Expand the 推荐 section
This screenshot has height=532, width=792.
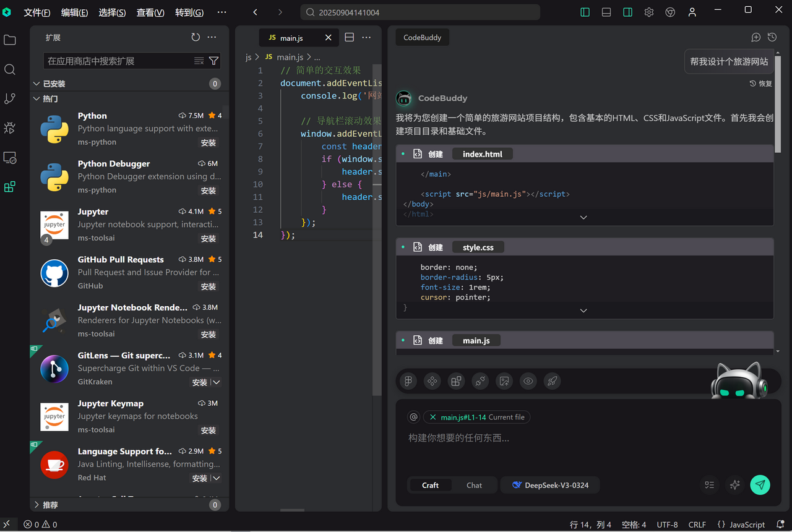(37, 505)
